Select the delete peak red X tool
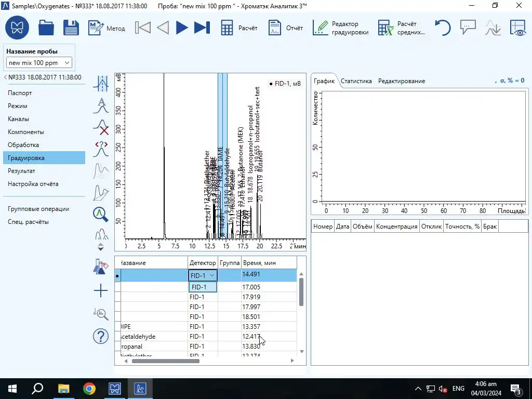532x399 pixels. click(x=101, y=128)
